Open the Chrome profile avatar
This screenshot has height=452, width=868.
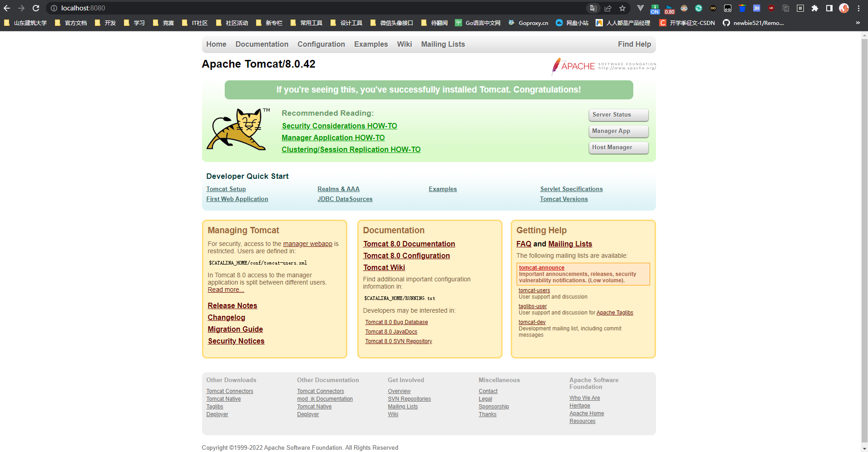pyautogui.click(x=844, y=8)
